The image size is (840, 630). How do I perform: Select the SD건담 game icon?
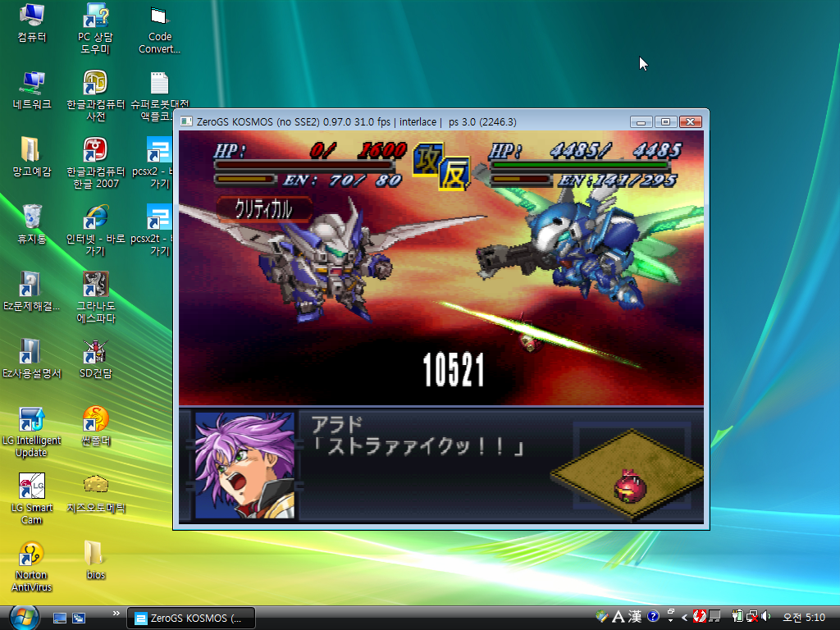tap(95, 359)
